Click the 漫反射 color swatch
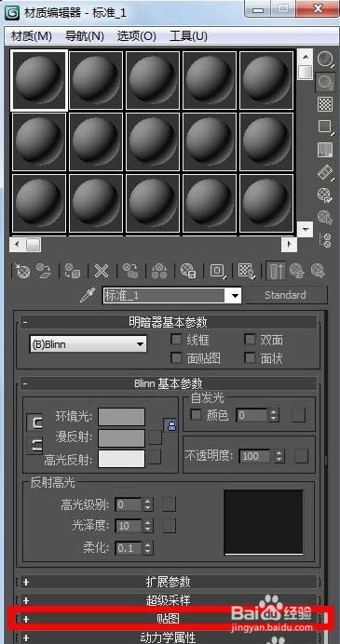This screenshot has width=340, height=644. 122,437
